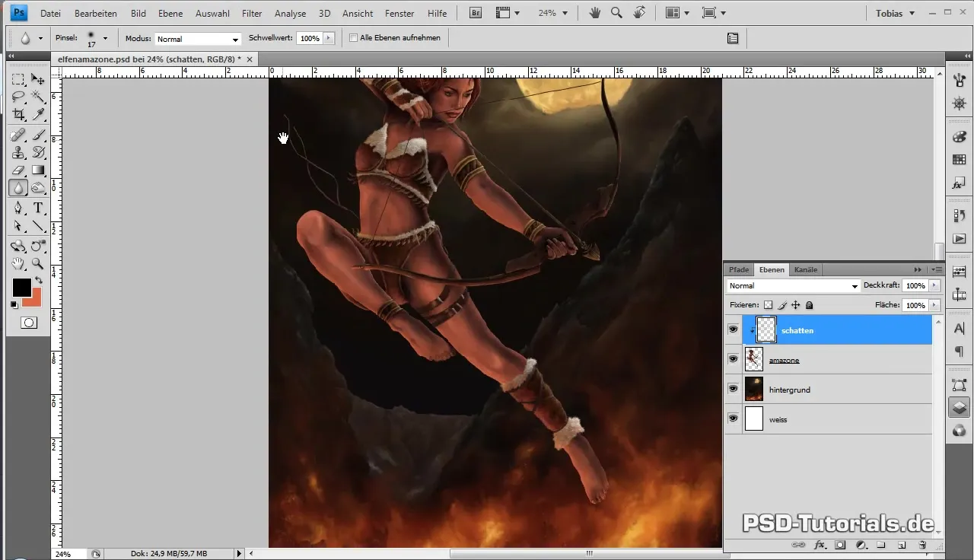Create a new layer
This screenshot has height=560, width=974.
click(x=901, y=545)
